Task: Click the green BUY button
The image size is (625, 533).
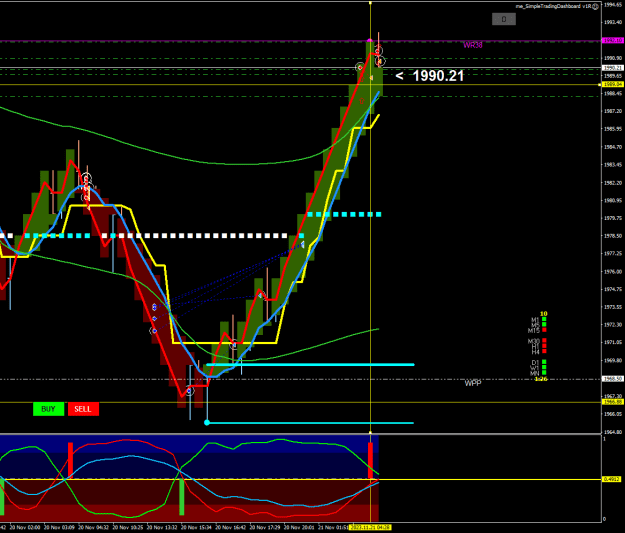Action: point(49,409)
